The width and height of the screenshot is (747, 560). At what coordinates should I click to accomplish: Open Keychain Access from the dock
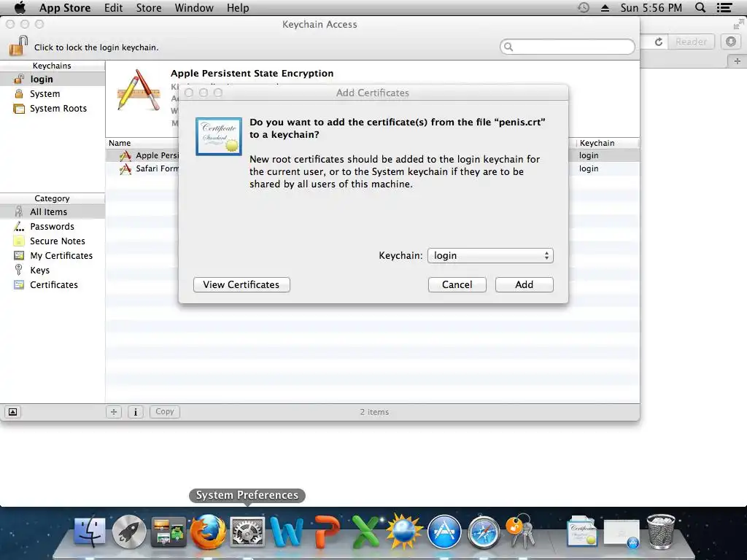(520, 530)
